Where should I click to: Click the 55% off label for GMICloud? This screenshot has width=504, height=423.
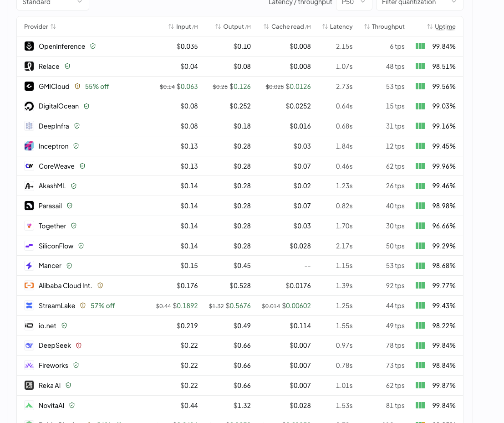(x=97, y=86)
